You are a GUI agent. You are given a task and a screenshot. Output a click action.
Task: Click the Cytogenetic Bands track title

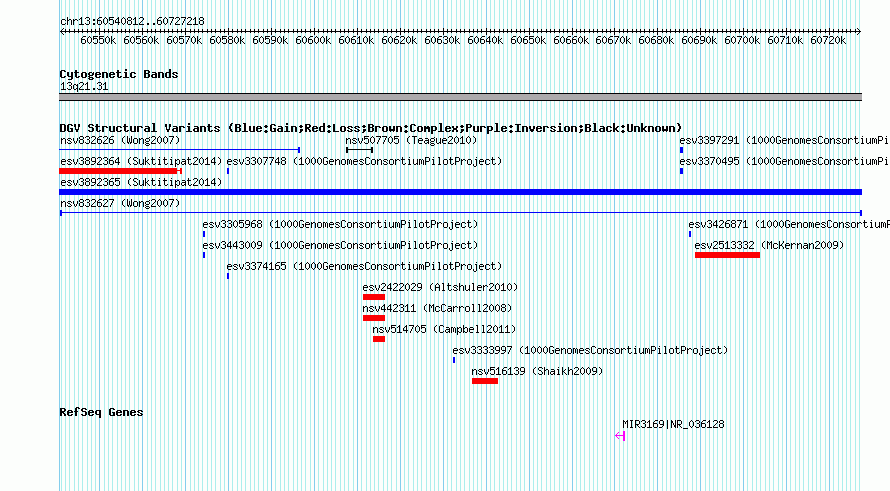pos(119,74)
